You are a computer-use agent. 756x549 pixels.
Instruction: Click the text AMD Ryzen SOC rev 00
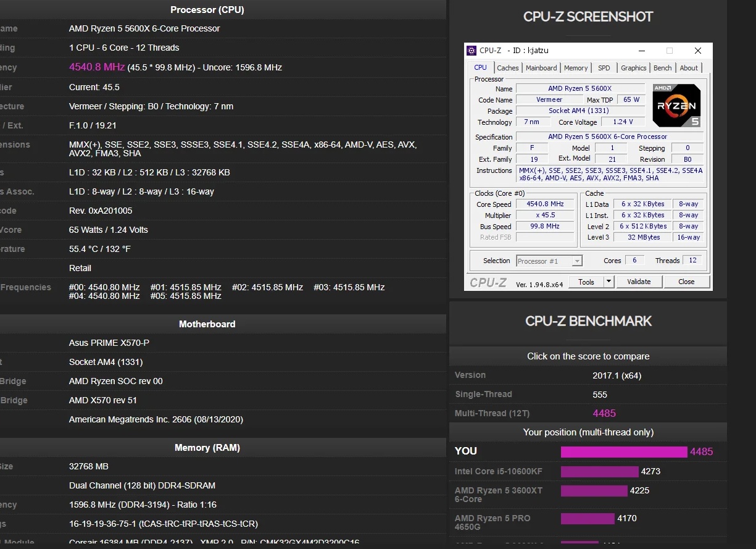coord(116,381)
